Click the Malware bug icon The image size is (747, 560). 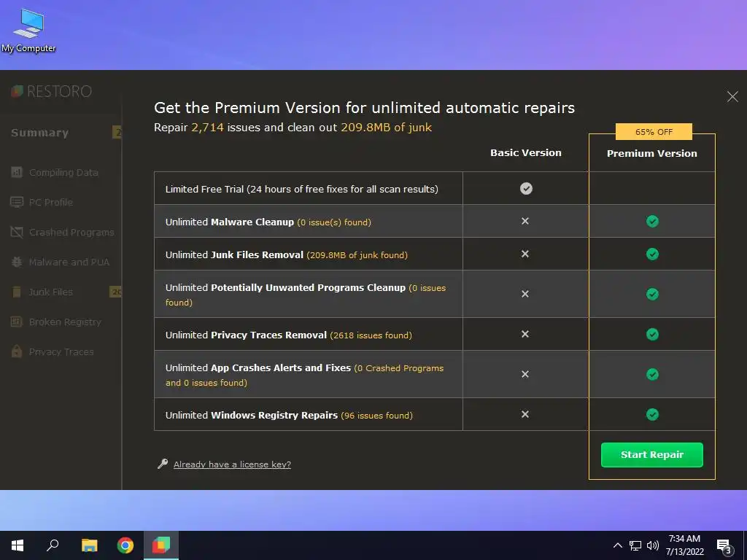point(17,262)
